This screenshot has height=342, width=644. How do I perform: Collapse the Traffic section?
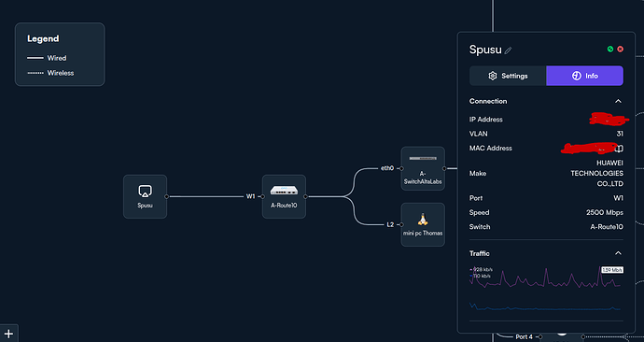tap(618, 253)
